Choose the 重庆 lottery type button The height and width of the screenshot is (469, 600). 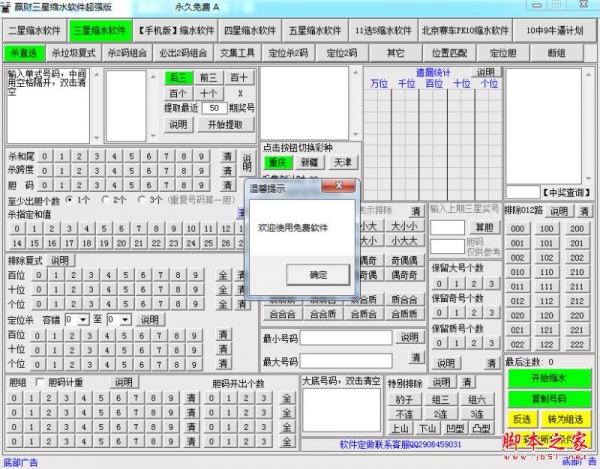coord(277,162)
